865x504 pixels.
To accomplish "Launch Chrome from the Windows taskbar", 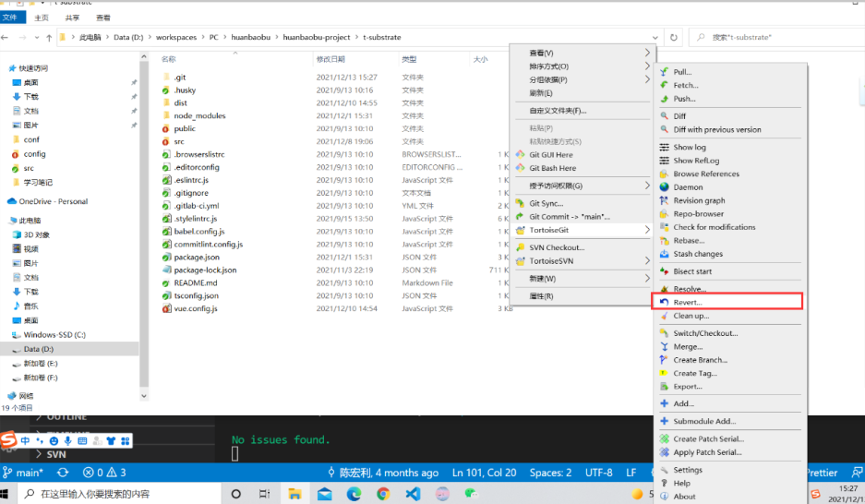I will click(383, 494).
